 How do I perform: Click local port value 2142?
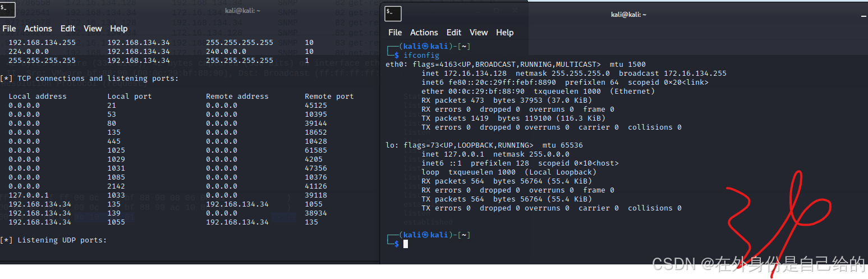tap(116, 186)
